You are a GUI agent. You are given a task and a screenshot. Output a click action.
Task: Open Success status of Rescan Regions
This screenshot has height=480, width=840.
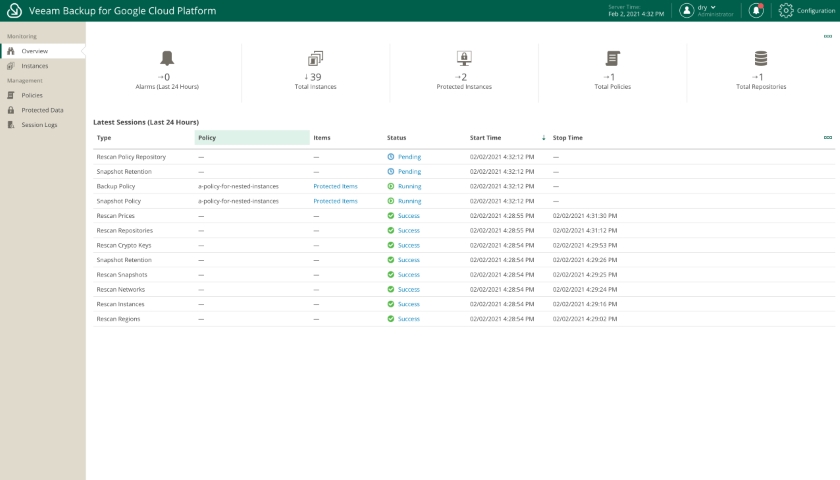pos(409,319)
